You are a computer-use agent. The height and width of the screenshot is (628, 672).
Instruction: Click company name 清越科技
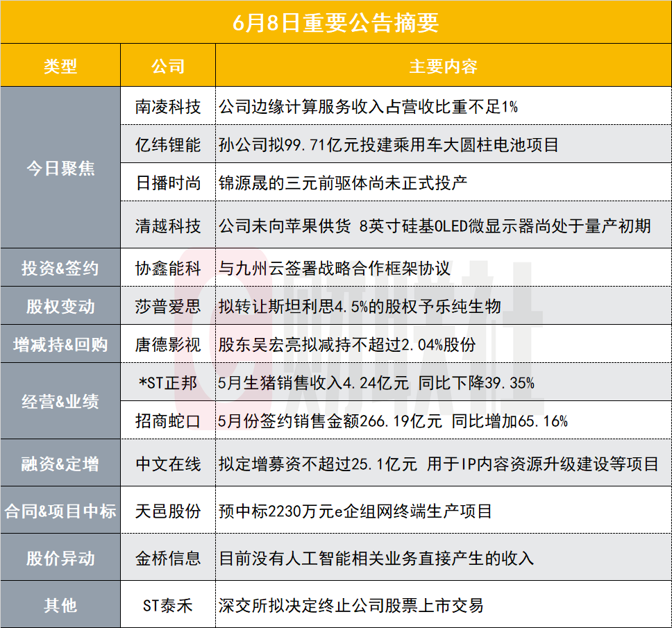168,226
